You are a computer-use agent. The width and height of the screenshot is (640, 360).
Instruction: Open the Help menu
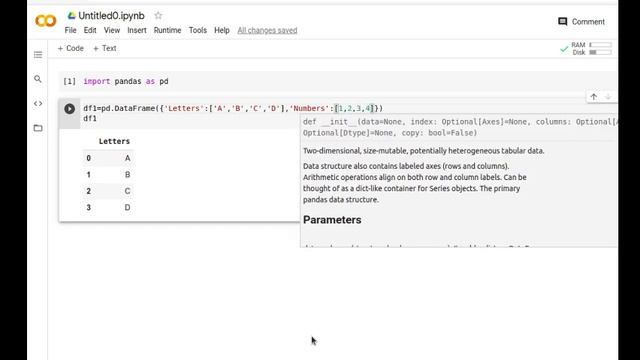pos(222,30)
